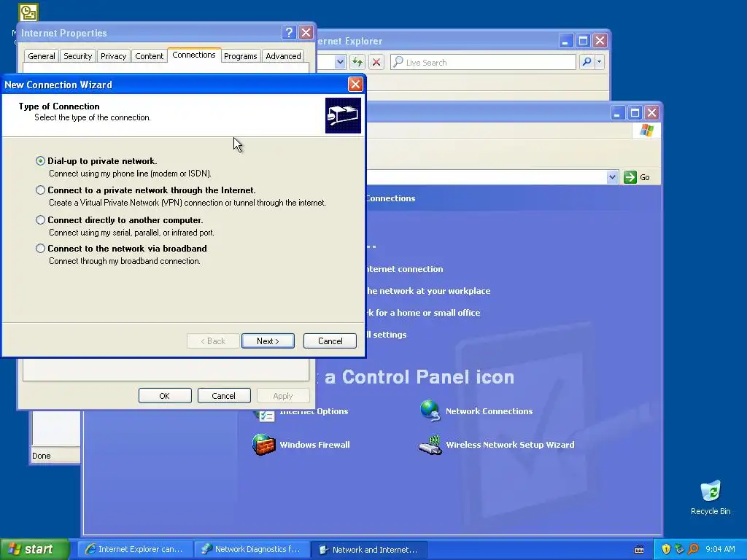Open the Internet Options checklist icon
747x560 pixels.
tap(266, 416)
